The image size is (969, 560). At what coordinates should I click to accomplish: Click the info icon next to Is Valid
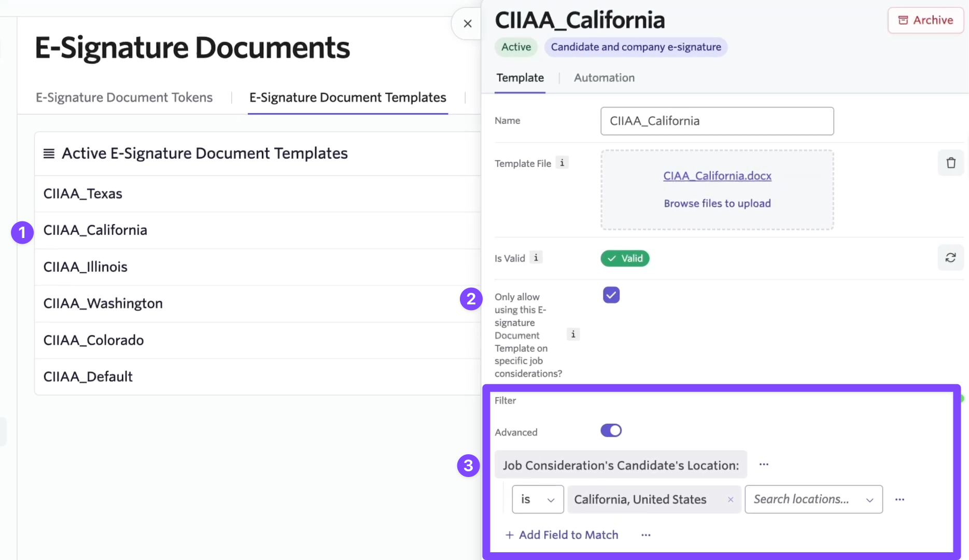point(536,258)
